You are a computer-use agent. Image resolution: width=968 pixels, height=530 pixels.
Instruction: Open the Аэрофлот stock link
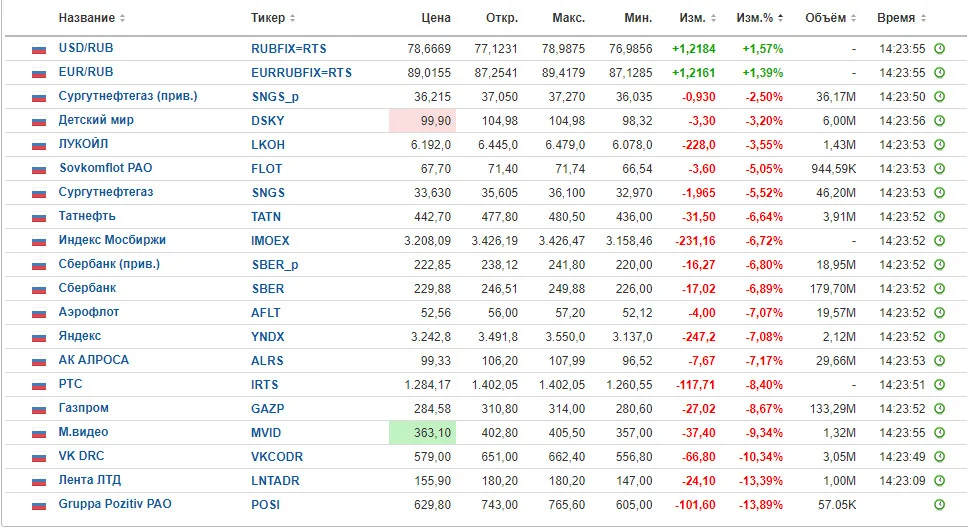(x=89, y=312)
